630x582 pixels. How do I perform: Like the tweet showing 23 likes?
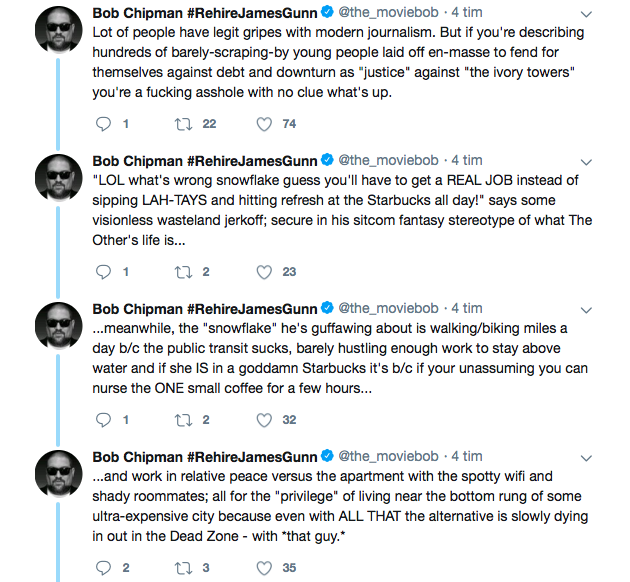(264, 272)
